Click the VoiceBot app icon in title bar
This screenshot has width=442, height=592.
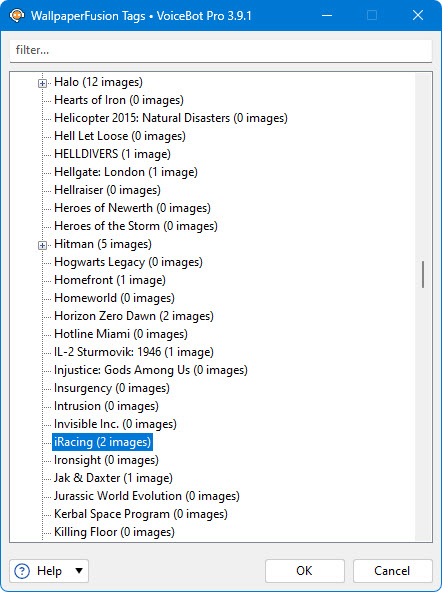tap(17, 15)
